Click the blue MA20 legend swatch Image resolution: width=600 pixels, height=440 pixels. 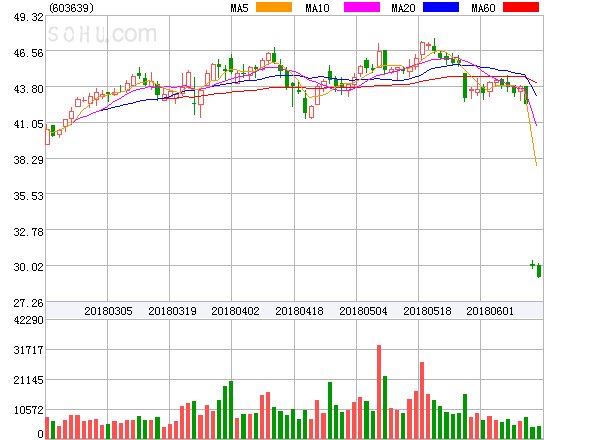tap(441, 7)
